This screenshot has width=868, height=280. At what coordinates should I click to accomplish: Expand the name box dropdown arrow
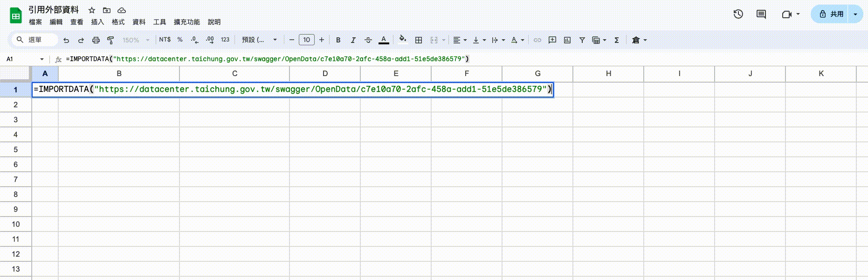42,59
